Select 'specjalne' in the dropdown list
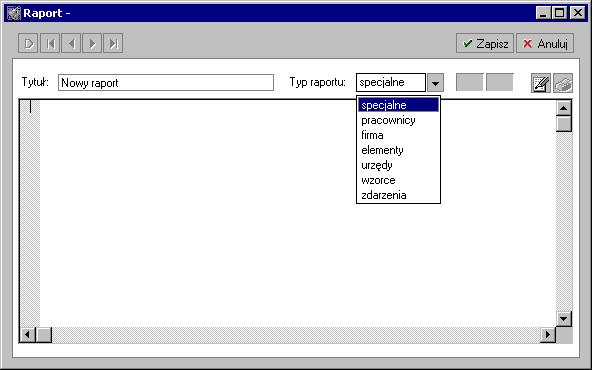Screen dimensions: 592x370 point(398,105)
